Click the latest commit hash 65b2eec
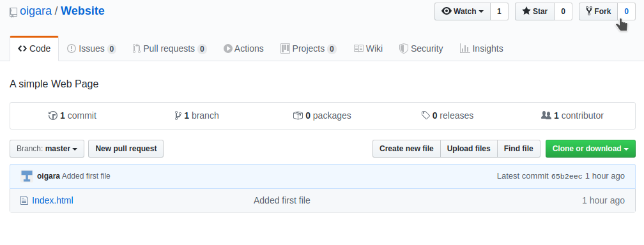 (566, 177)
